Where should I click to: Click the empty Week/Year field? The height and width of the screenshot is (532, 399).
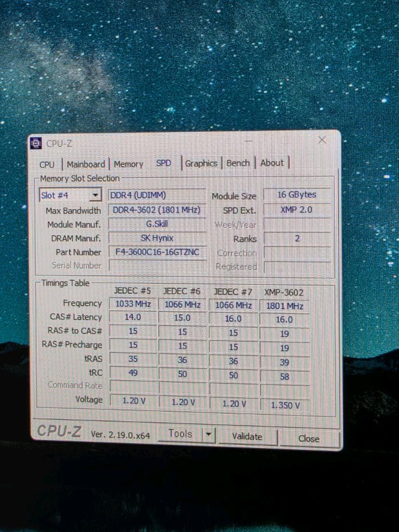coord(297,225)
